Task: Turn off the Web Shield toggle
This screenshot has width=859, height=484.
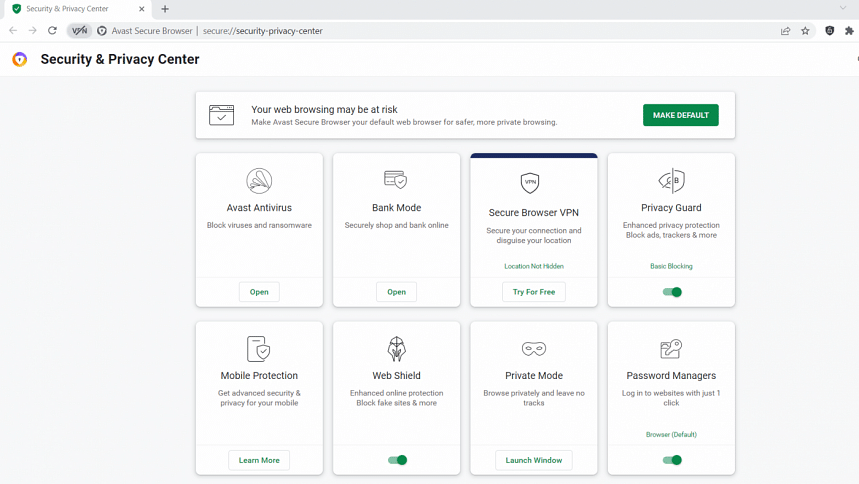Action: pos(397,460)
